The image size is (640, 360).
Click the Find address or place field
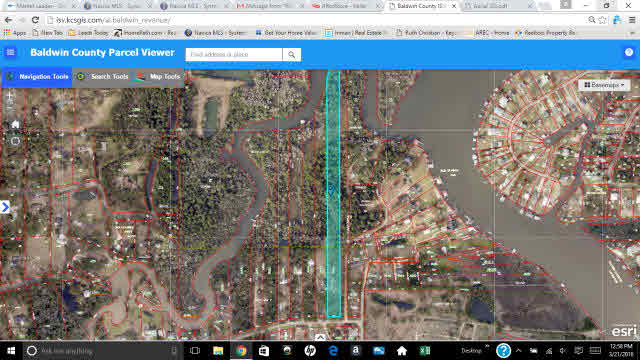234,54
